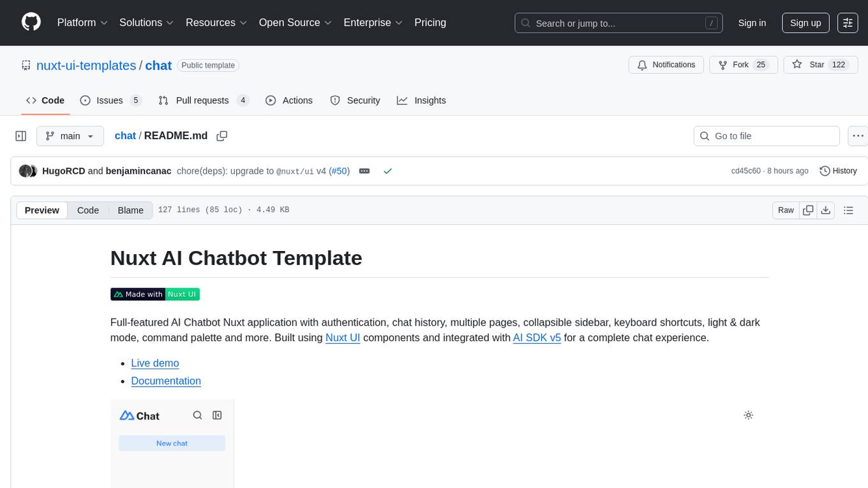Switch to the Code tab
The image size is (868, 488).
45,100
